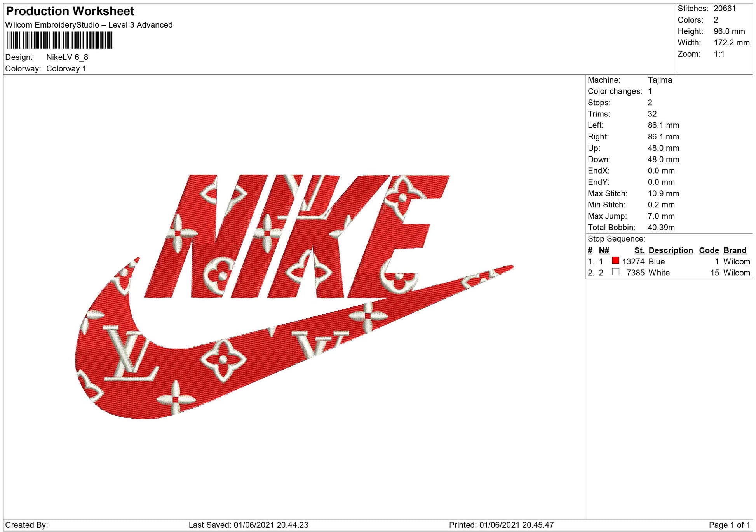The width and height of the screenshot is (756, 532).
Task: Click the design name NikeLV 6_8
Action: 67,57
